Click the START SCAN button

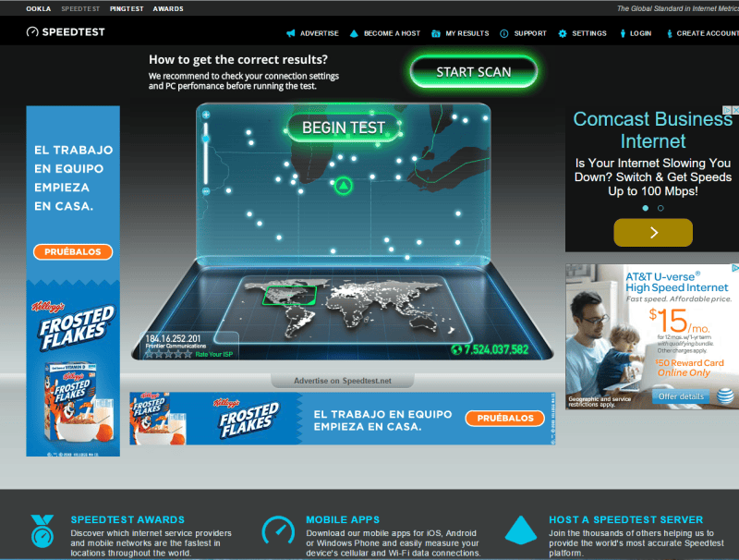pyautogui.click(x=474, y=72)
